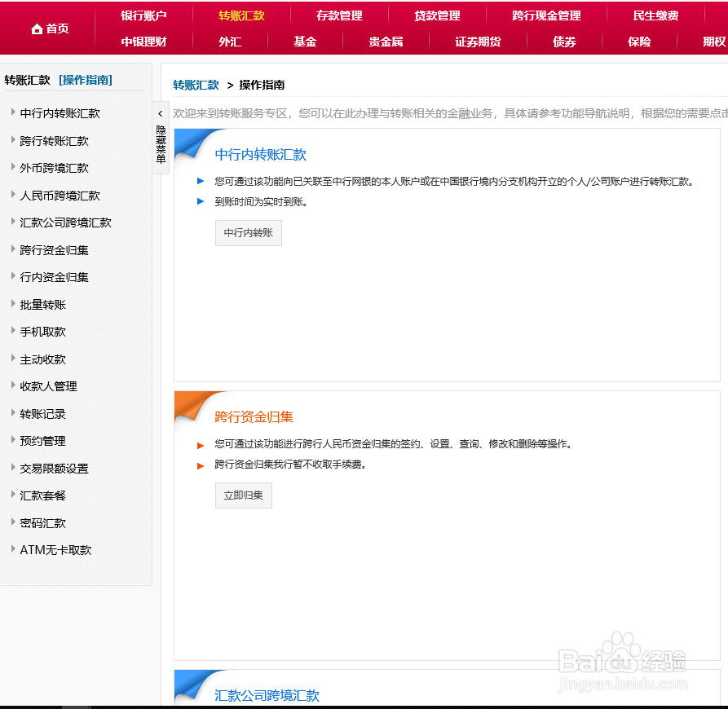This screenshot has height=709, width=728.
Task: Open the 基金 menu
Action: pyautogui.click(x=305, y=42)
